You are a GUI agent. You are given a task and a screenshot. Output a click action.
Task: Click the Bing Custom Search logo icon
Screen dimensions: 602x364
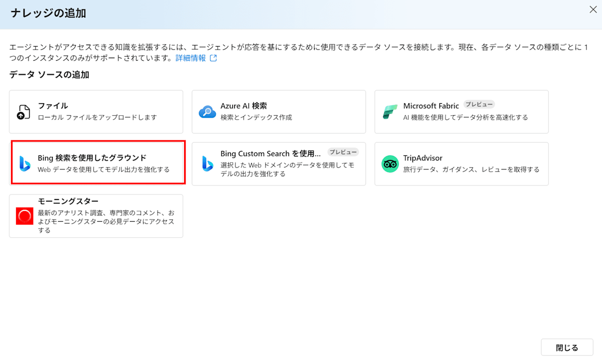coord(207,164)
